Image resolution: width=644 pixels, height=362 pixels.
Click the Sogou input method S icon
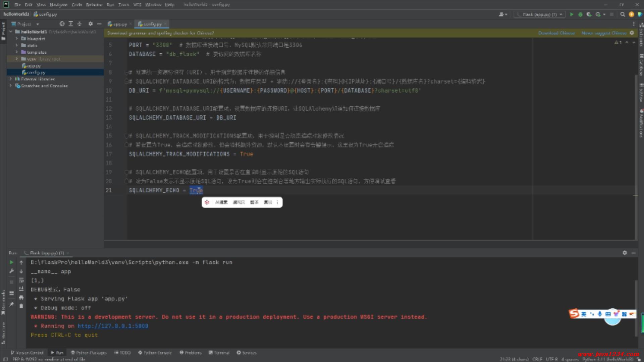(x=574, y=313)
